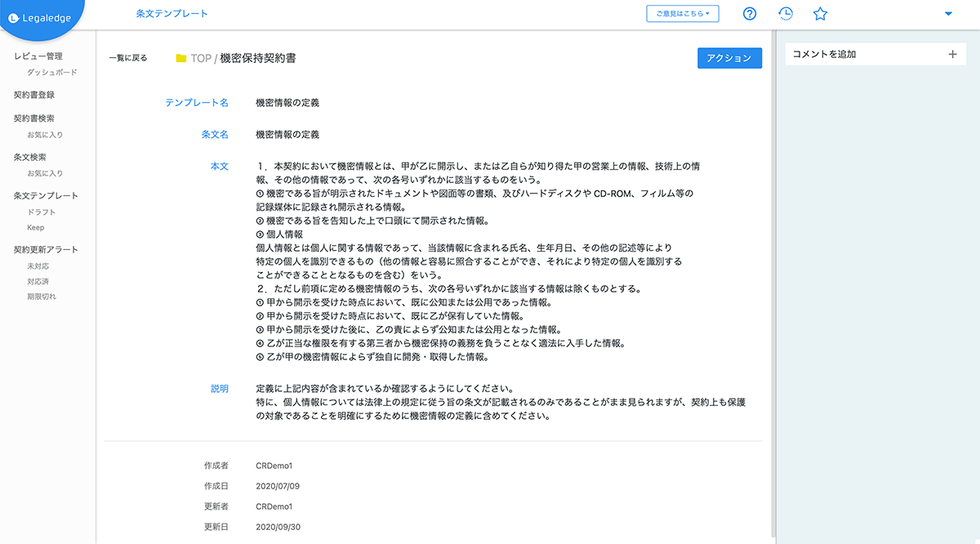Click the コメントを追加 text

coord(824,55)
